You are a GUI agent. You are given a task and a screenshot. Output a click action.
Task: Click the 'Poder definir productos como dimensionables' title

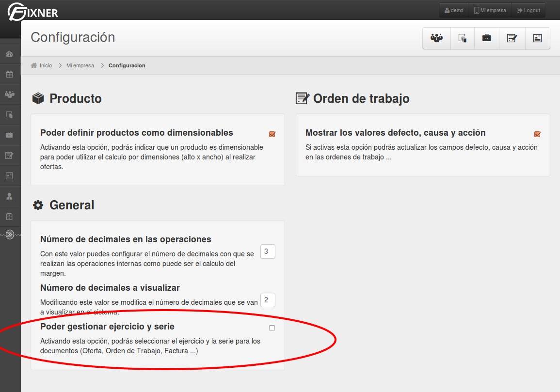pos(136,133)
